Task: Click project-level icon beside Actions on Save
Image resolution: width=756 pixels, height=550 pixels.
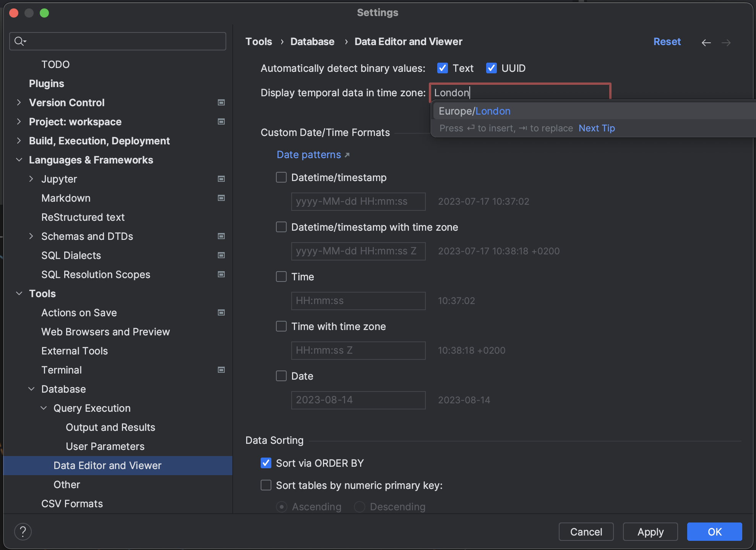Action: coord(221,312)
